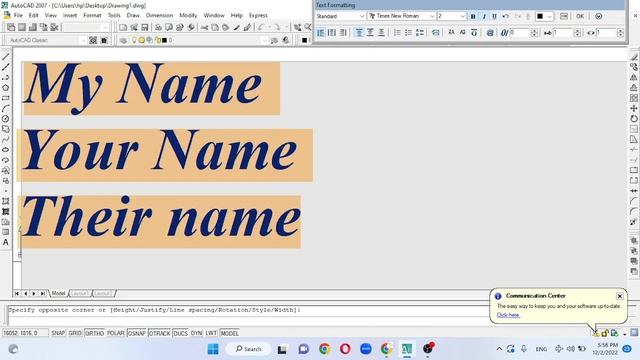640x360 pixels.
Task: Select the Move tool in Modify toolbar
Action: 633,108
